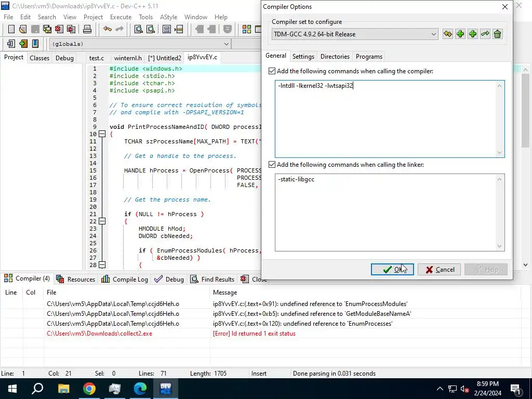532x399 pixels.
Task: Collapse the code fold at line 28
Action: click(102, 264)
